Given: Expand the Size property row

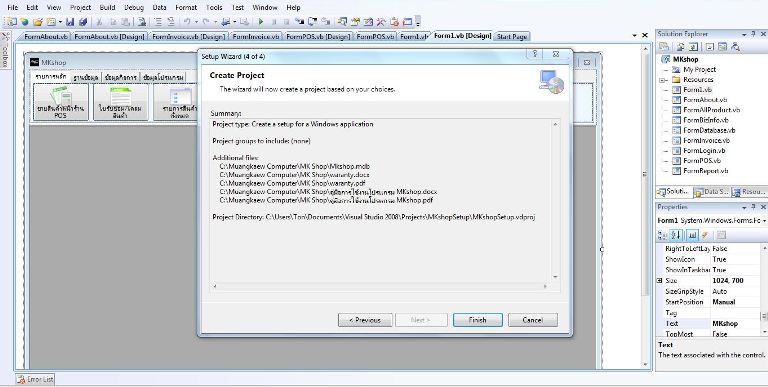Looking at the screenshot, I should (x=659, y=281).
